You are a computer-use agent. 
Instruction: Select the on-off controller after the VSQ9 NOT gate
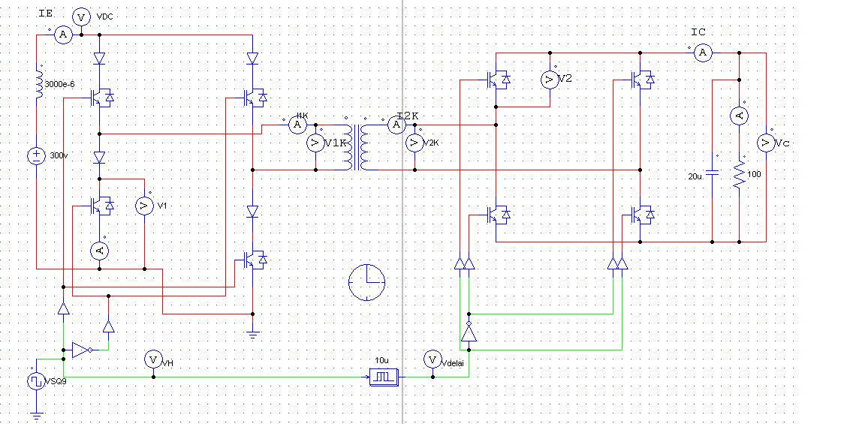[x=108, y=326]
